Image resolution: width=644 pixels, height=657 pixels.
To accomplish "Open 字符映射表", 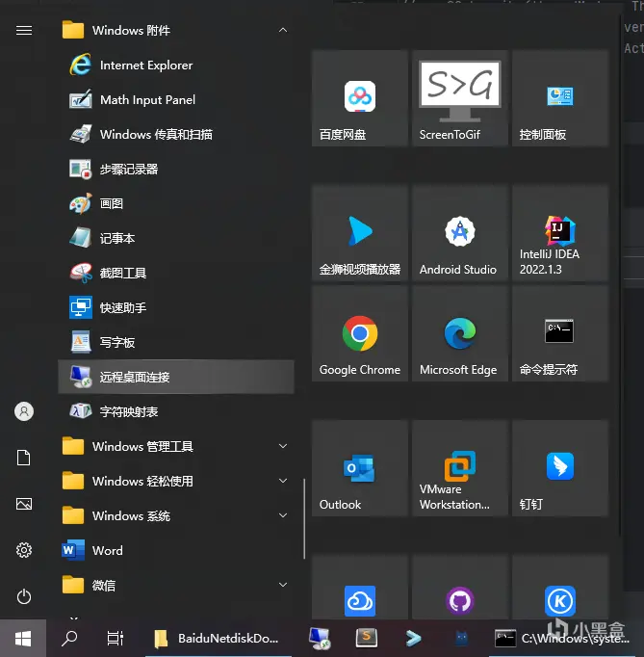I will [176, 412].
